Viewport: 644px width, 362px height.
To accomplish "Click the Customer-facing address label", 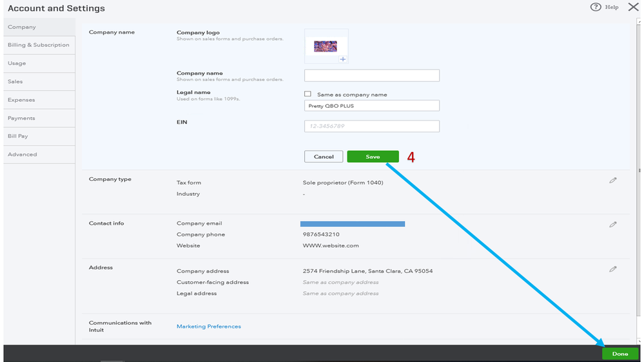I will point(212,282).
